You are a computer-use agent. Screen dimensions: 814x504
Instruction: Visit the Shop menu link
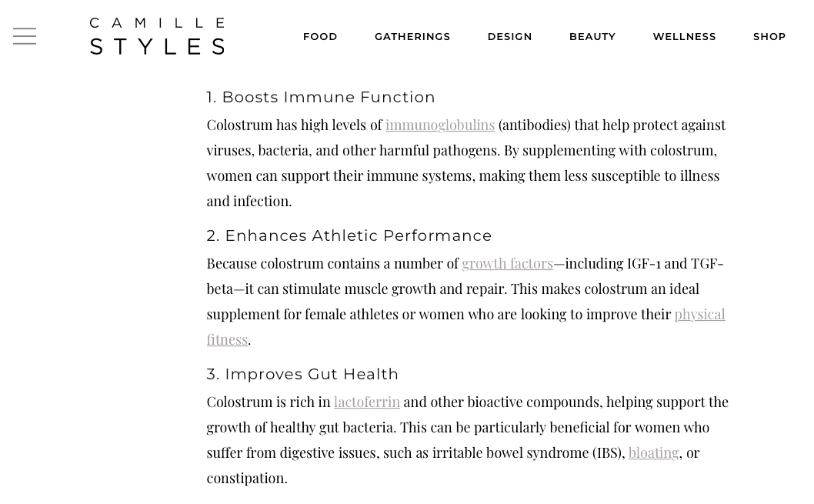pos(769,37)
